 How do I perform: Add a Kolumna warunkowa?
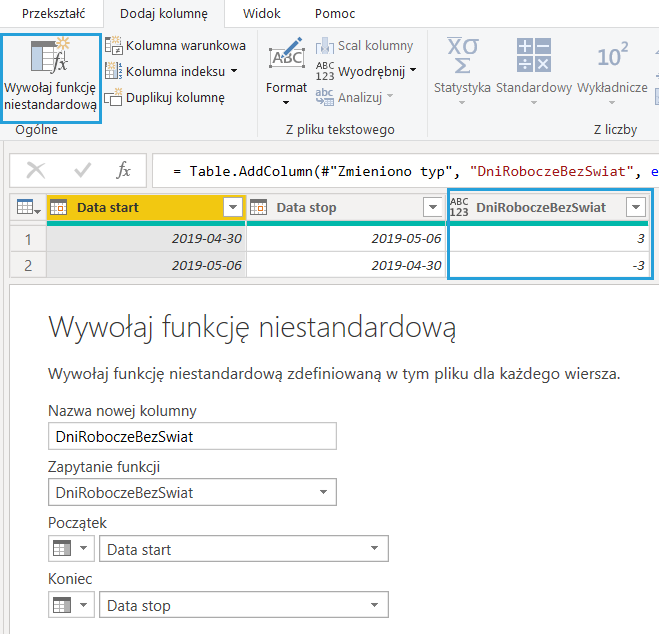pos(175,46)
